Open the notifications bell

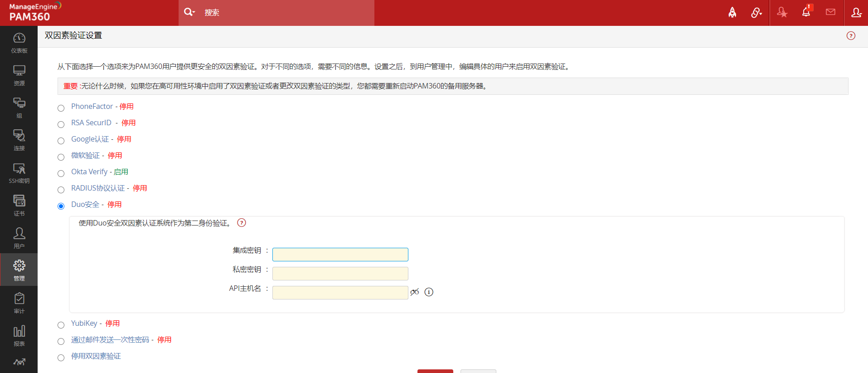(806, 12)
